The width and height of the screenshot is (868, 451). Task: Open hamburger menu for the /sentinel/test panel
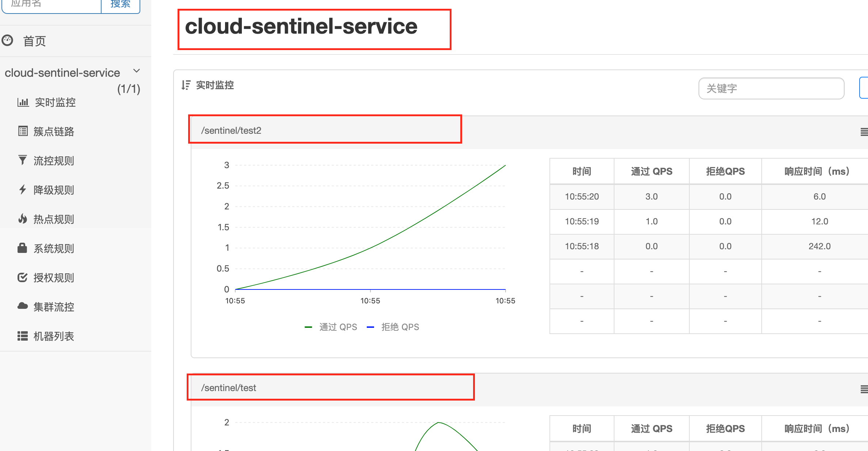tap(864, 389)
